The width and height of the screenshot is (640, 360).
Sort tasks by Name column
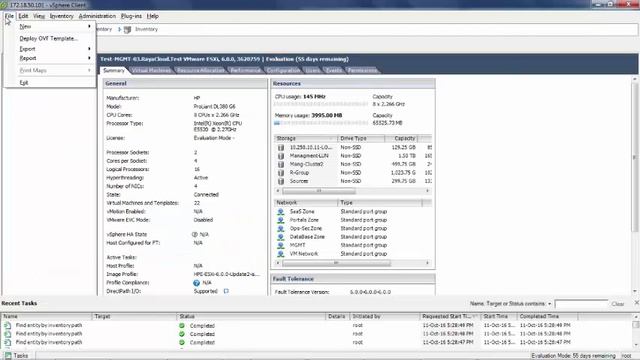pos(47,316)
